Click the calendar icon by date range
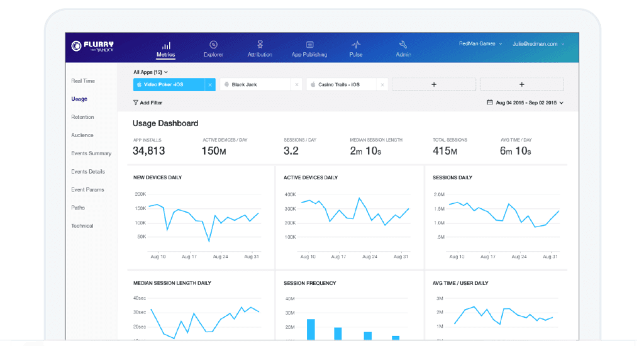Screen dimensions: 644x346 point(489,103)
